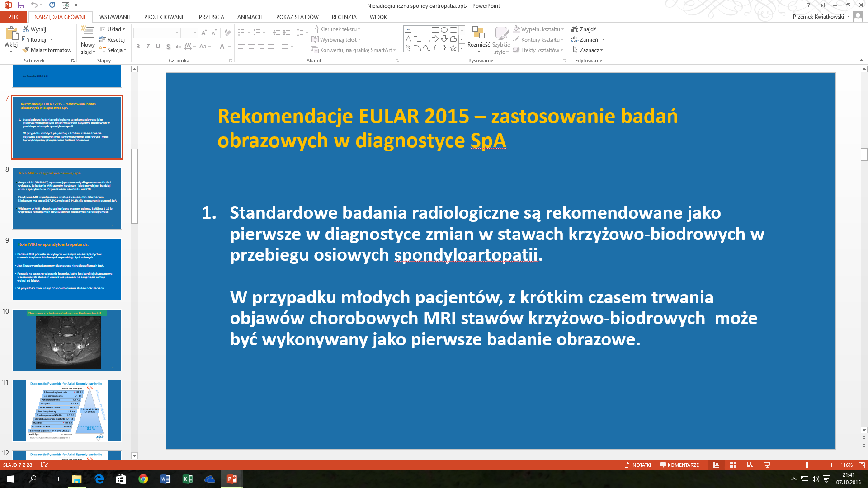Viewport: 868px width, 488px height.
Task: Click the Undo arrow in title bar
Action: 34,5
